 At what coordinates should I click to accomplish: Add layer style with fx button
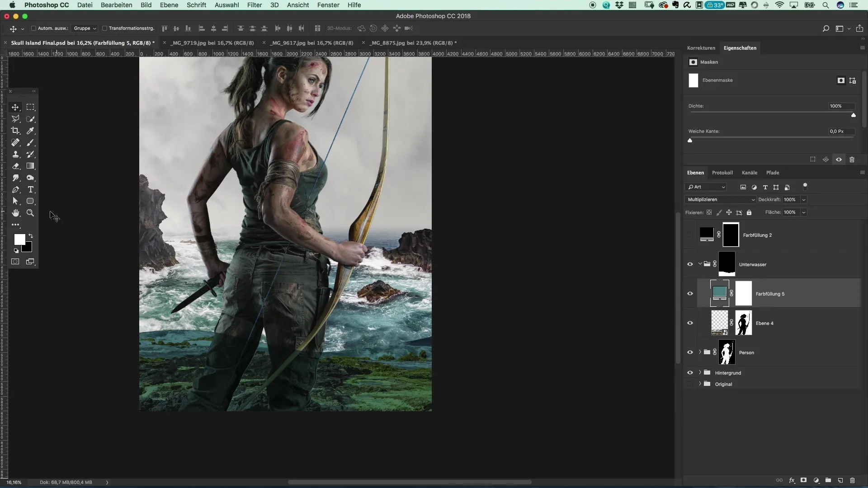(x=792, y=480)
